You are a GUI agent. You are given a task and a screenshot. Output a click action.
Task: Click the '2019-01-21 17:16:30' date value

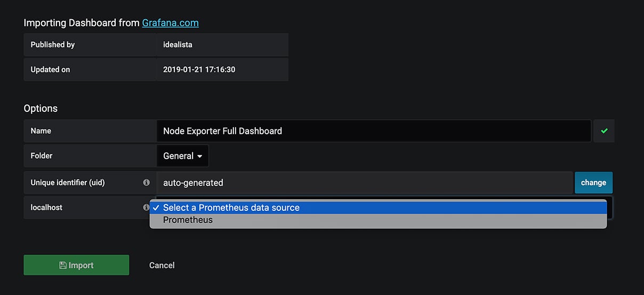[199, 70]
